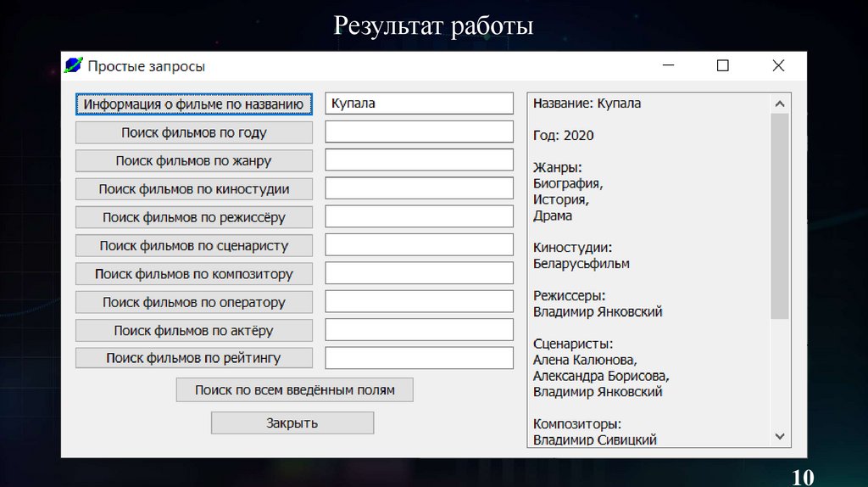Click 'Поиск по всем введённым полям' button

coord(295,390)
